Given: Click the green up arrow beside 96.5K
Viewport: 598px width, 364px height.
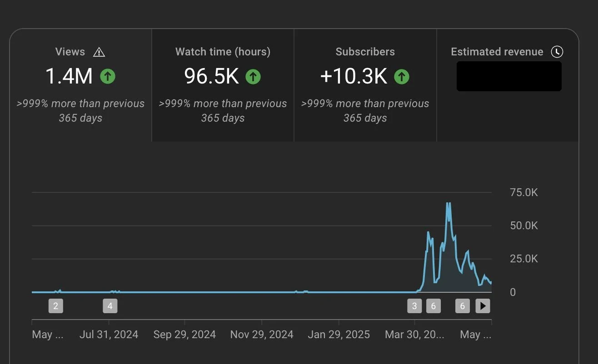Looking at the screenshot, I should (253, 76).
